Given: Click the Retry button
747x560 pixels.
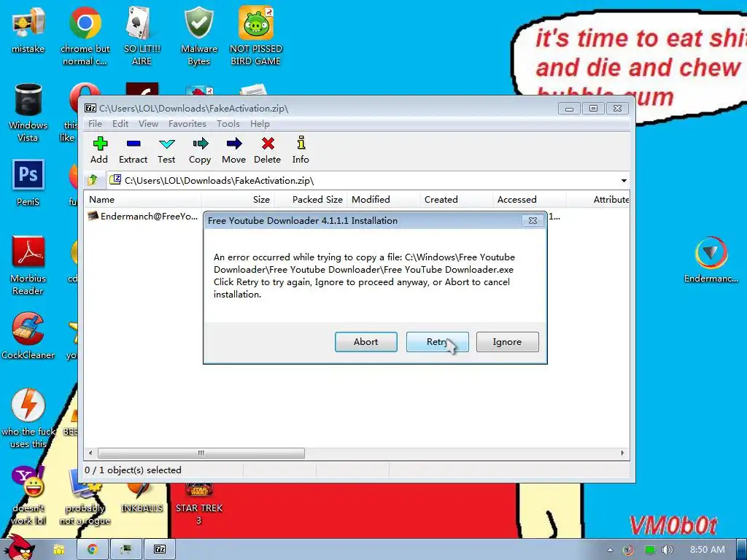Looking at the screenshot, I should click(438, 342).
